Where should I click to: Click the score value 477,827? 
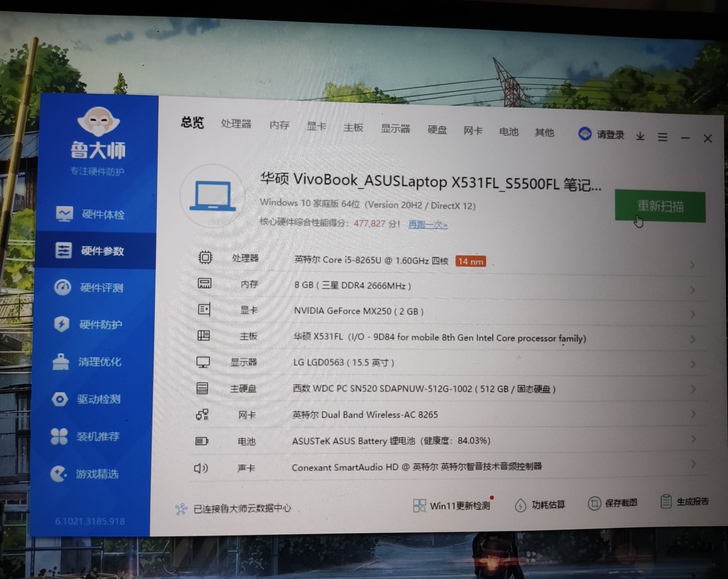click(370, 223)
